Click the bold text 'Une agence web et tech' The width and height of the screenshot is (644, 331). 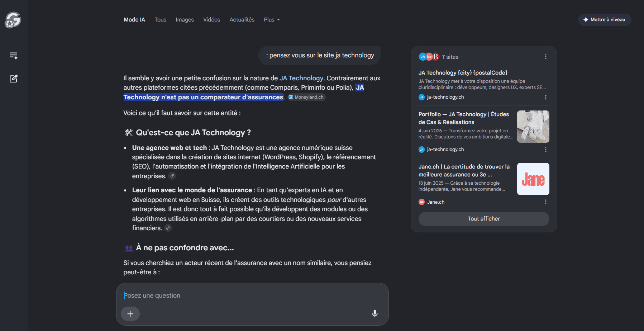[x=170, y=148]
